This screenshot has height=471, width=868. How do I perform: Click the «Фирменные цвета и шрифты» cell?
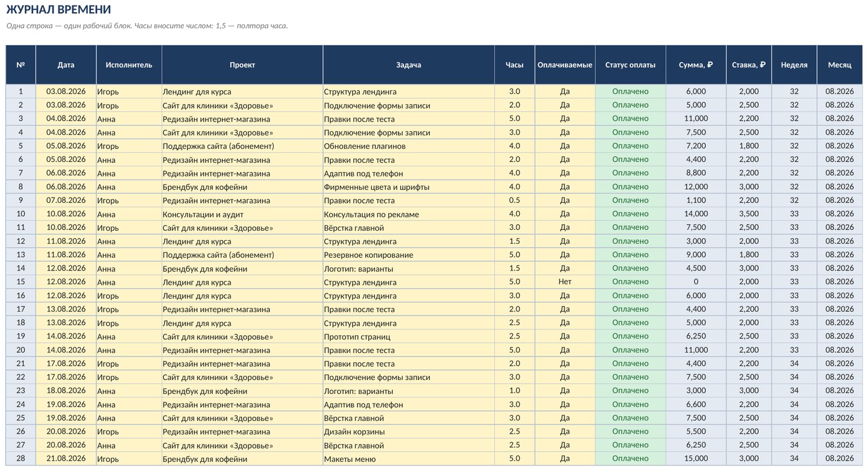(409, 187)
